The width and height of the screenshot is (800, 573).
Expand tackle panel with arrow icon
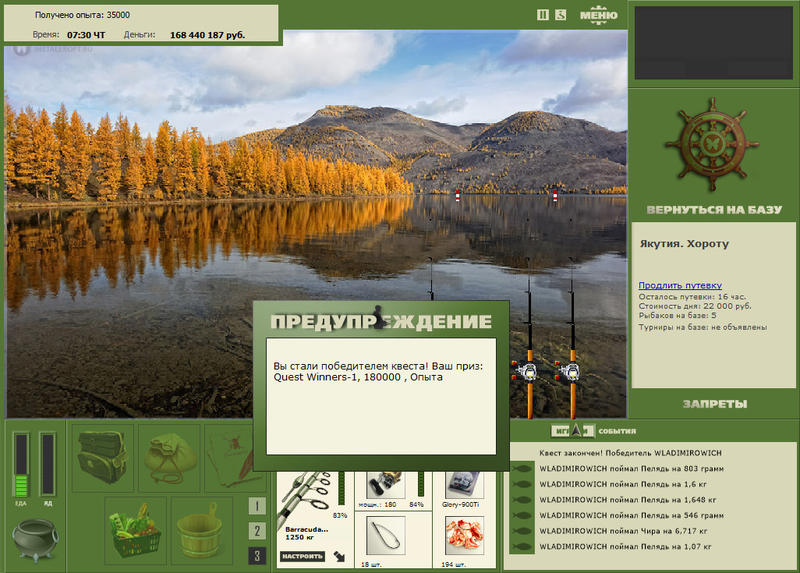click(339, 556)
